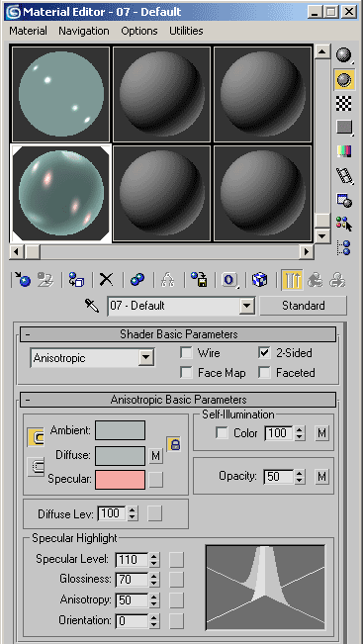The height and width of the screenshot is (644, 363).
Task: Toggle the Backlight icon
Action: point(344,80)
